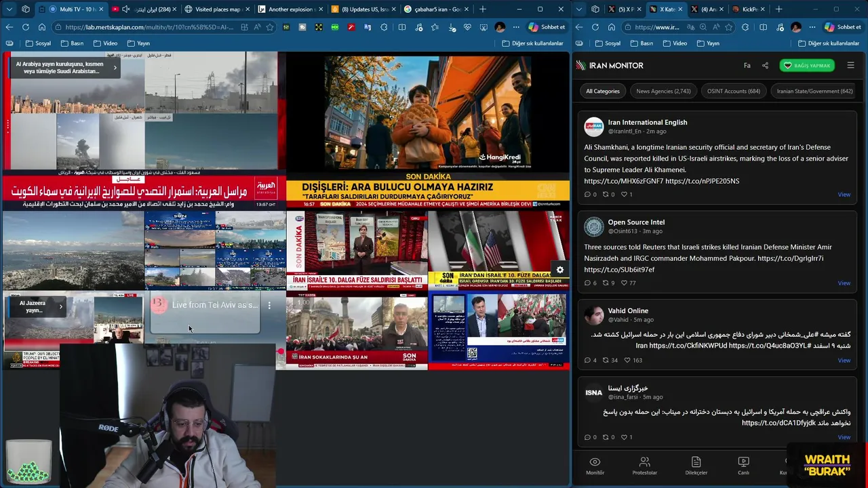The height and width of the screenshot is (488, 868).
Task: Filter by OSINT Accounts (684)
Action: 733,91
